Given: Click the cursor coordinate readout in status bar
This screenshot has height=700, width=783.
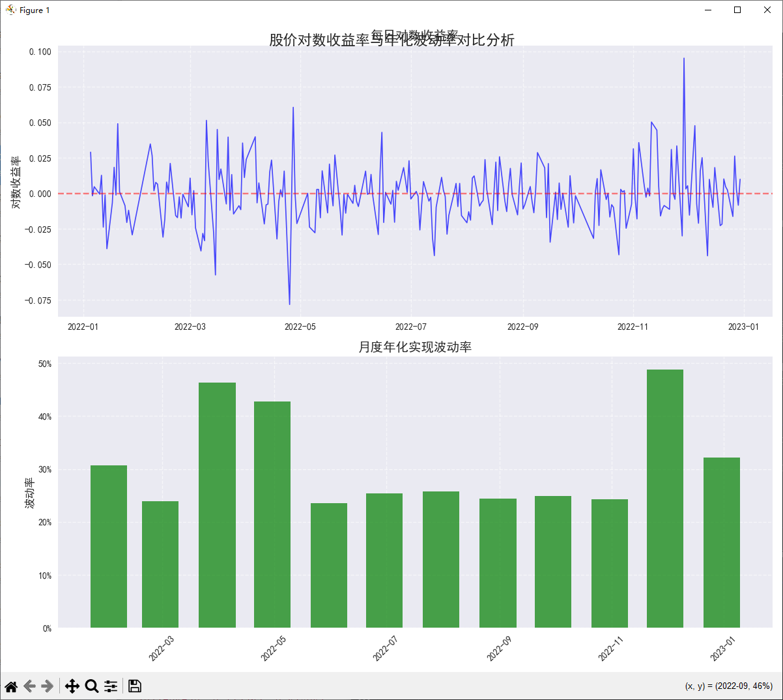Looking at the screenshot, I should 728,686.
